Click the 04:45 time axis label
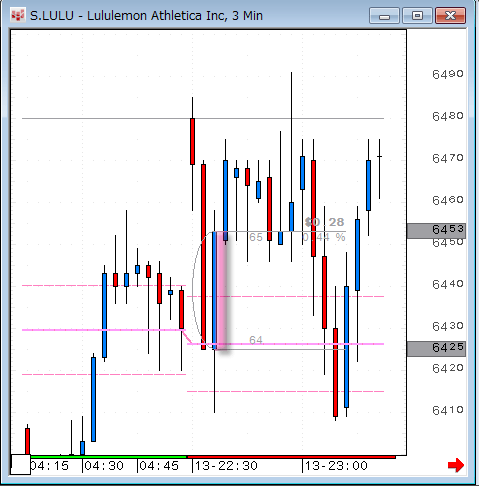This screenshot has height=486, width=479. pyautogui.click(x=159, y=466)
